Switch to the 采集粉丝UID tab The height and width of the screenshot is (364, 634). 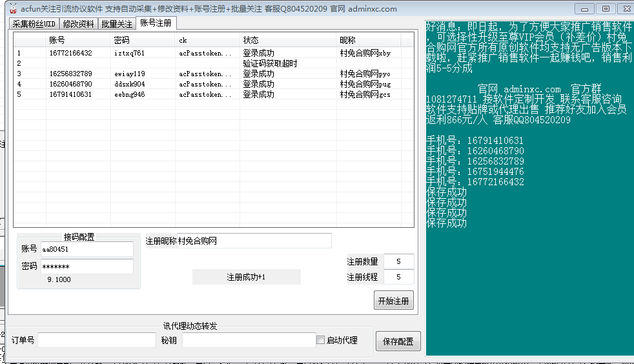coord(34,24)
